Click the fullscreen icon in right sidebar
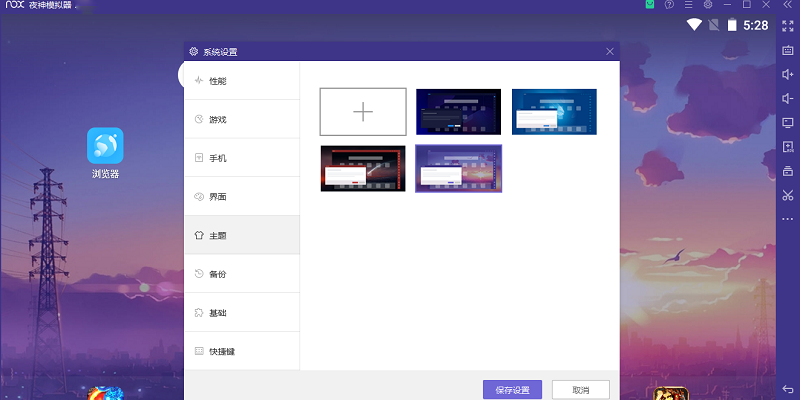The width and height of the screenshot is (800, 400). (787, 25)
